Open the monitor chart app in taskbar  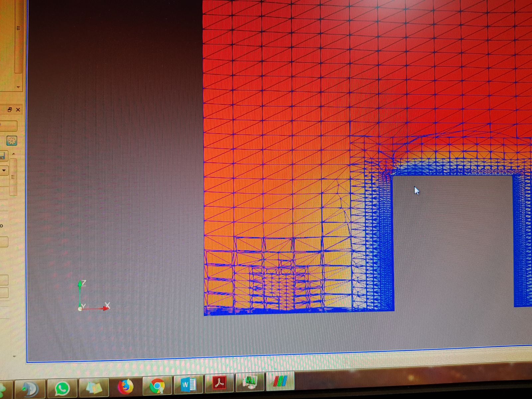pyautogui.click(x=250, y=382)
